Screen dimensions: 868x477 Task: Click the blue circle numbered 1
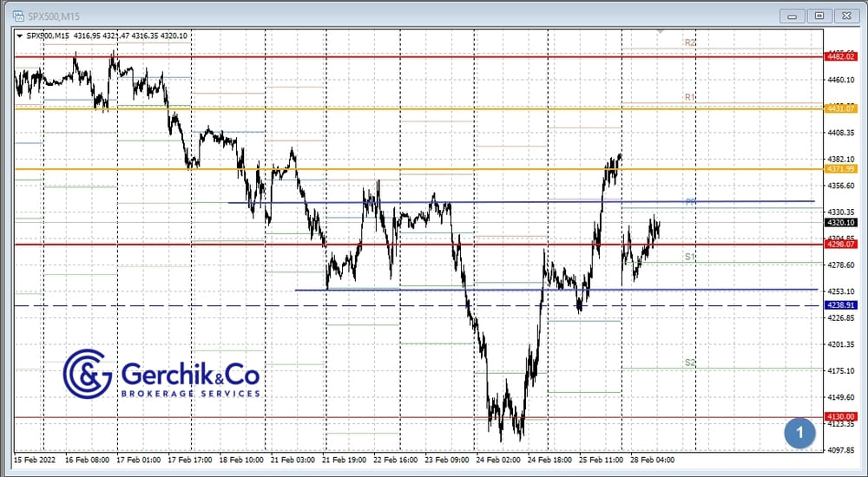[x=799, y=431]
